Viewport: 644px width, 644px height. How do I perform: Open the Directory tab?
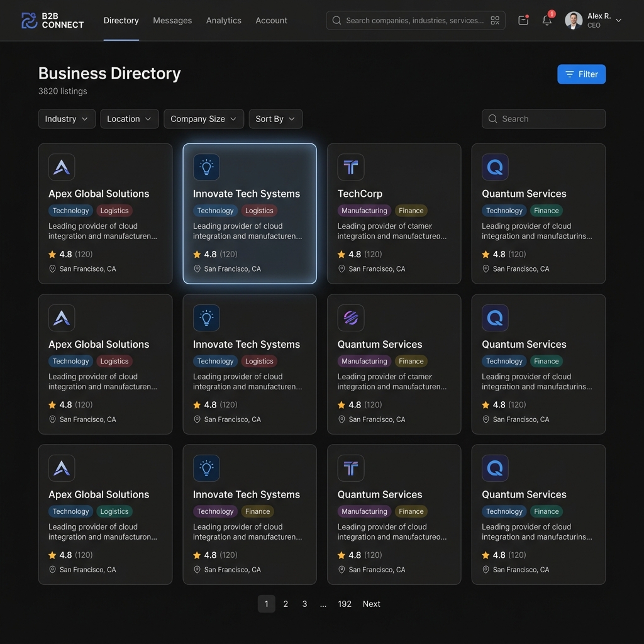click(121, 21)
